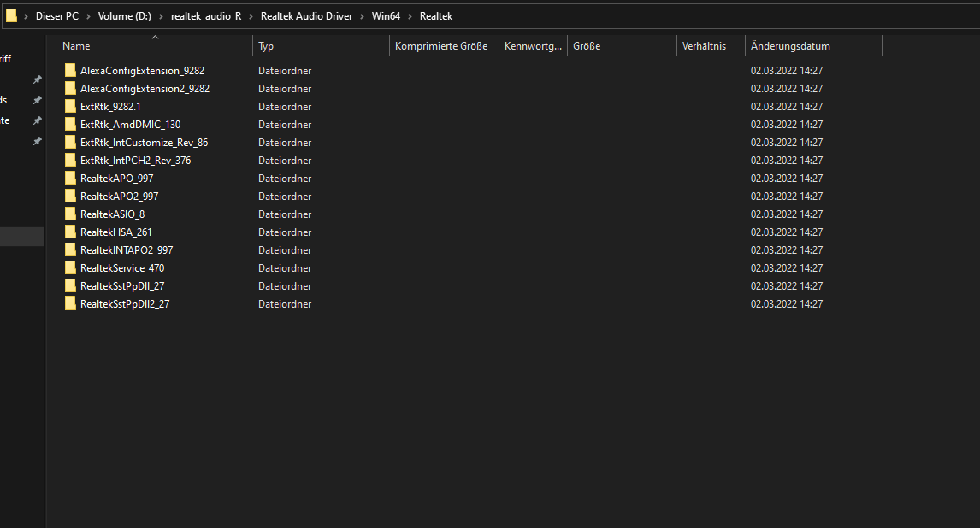Select the AlexaConfigExtension2_9282 folder name
This screenshot has height=528, width=980.
145,89
